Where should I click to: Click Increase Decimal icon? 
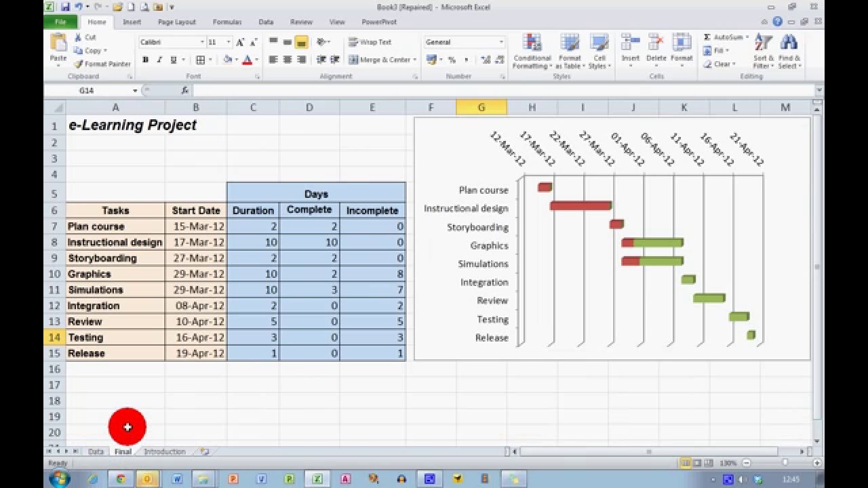(486, 60)
